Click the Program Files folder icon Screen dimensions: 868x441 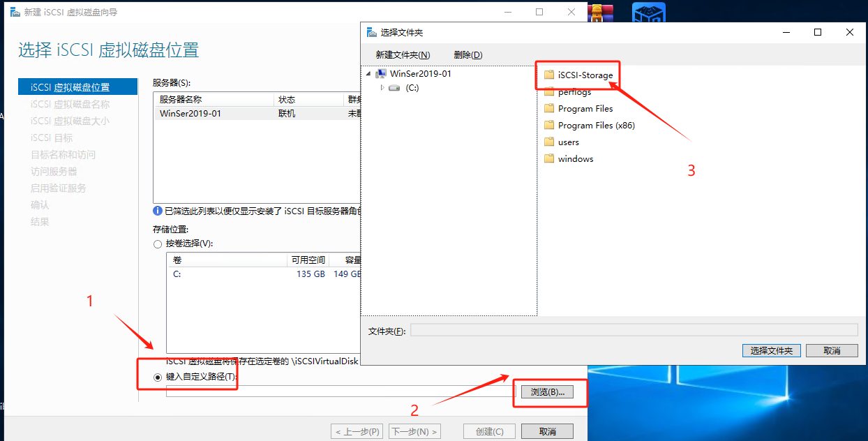549,109
